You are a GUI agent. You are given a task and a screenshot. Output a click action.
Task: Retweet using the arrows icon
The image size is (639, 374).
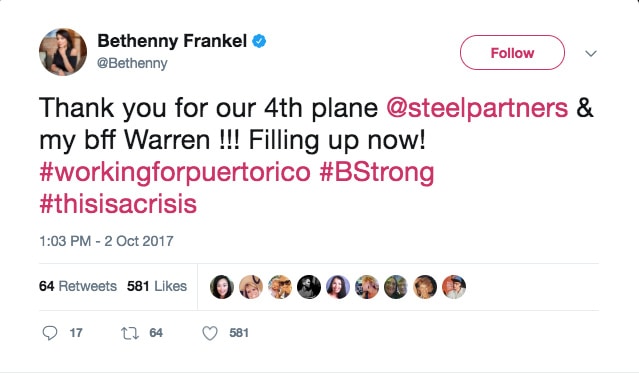pyautogui.click(x=130, y=333)
